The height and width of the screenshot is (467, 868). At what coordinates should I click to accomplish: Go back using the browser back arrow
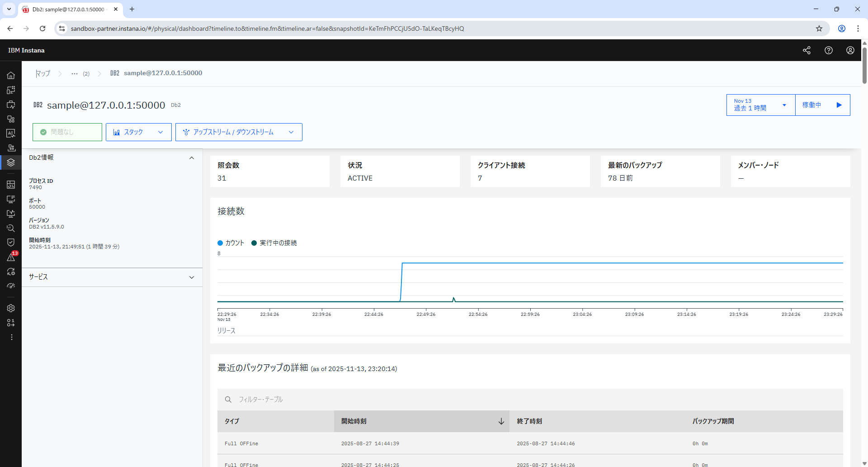point(10,29)
